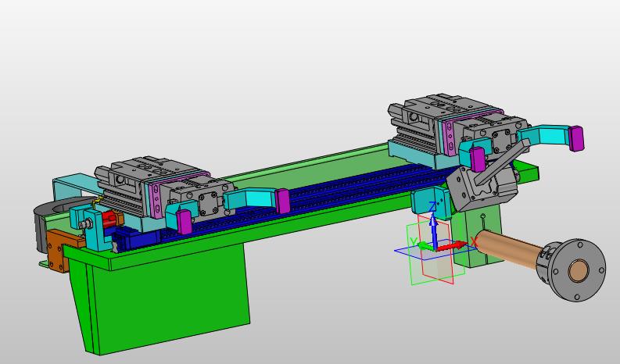This screenshot has height=364, width=620.
Task: Click the blue Z label on the triad
Action: [432, 206]
